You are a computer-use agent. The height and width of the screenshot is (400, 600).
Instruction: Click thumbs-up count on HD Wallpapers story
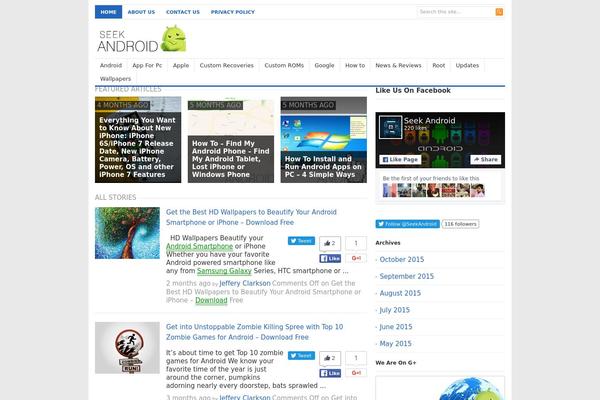330,243
